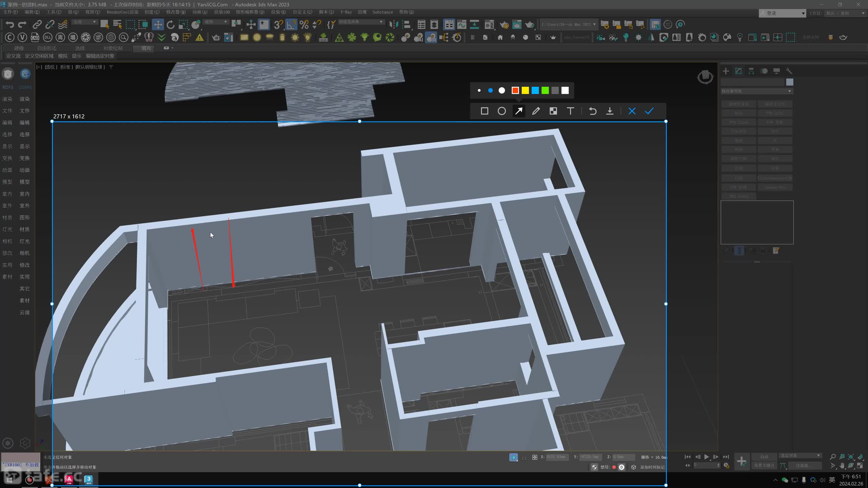
Task: Activate the Select and Move tool
Action: 158,24
